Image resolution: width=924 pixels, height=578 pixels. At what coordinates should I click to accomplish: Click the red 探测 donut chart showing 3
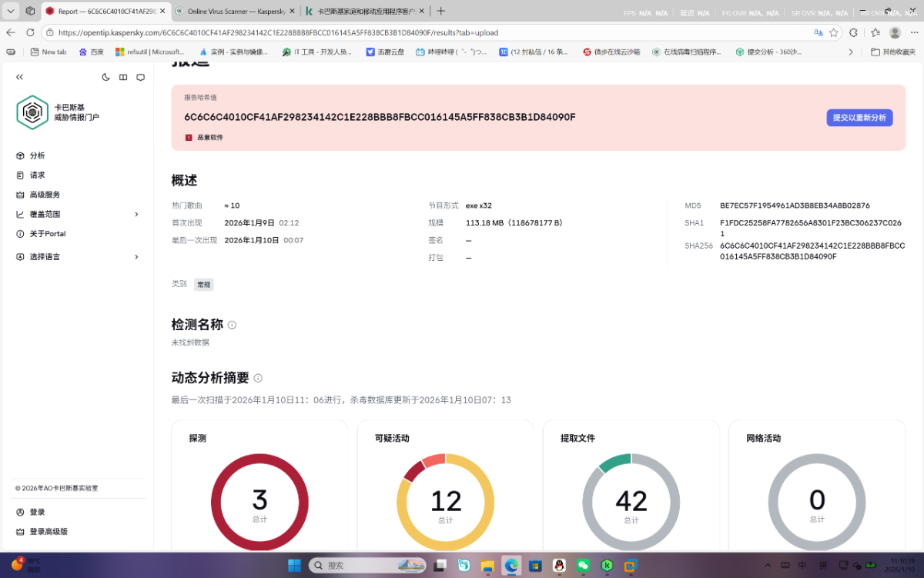259,502
